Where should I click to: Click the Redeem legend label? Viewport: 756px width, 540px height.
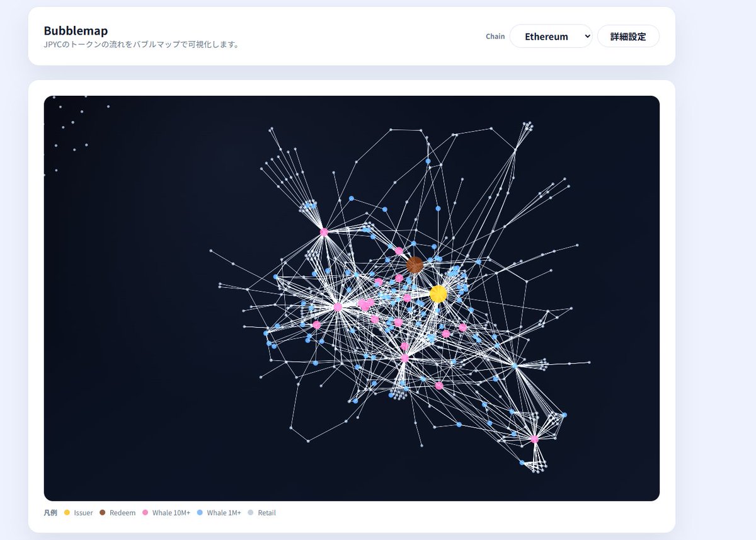coord(122,513)
